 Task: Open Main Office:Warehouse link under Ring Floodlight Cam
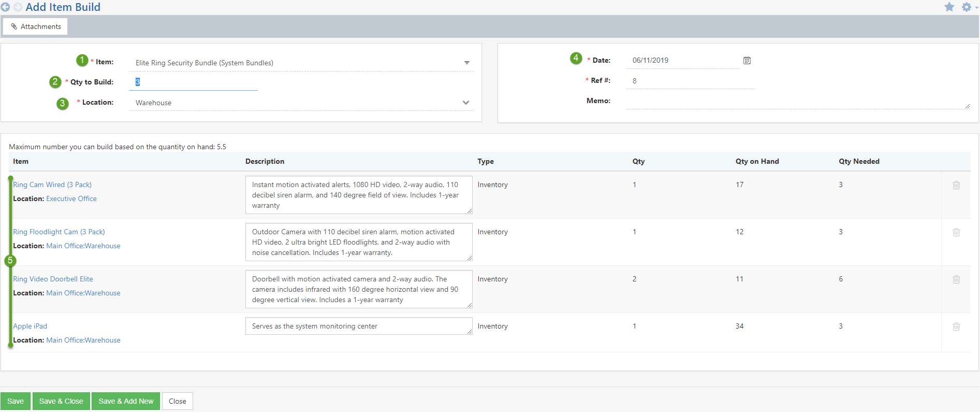[x=83, y=246]
